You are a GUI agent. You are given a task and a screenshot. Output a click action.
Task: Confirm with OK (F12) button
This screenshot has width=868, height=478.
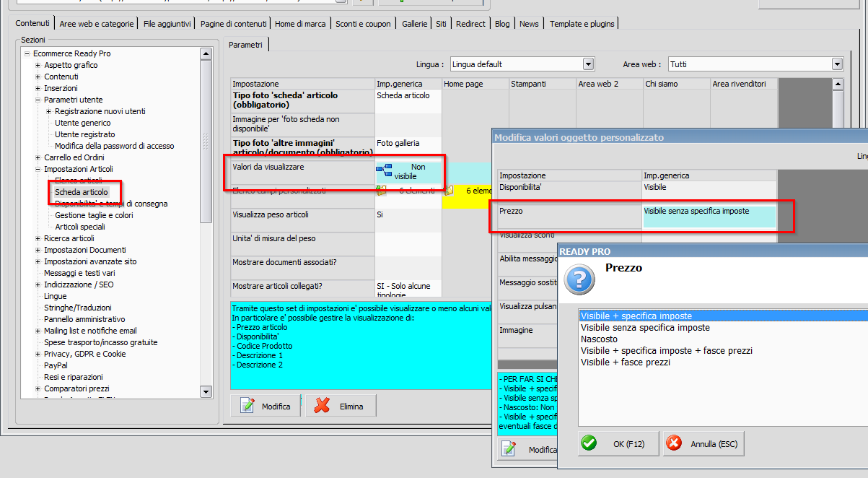pos(618,443)
